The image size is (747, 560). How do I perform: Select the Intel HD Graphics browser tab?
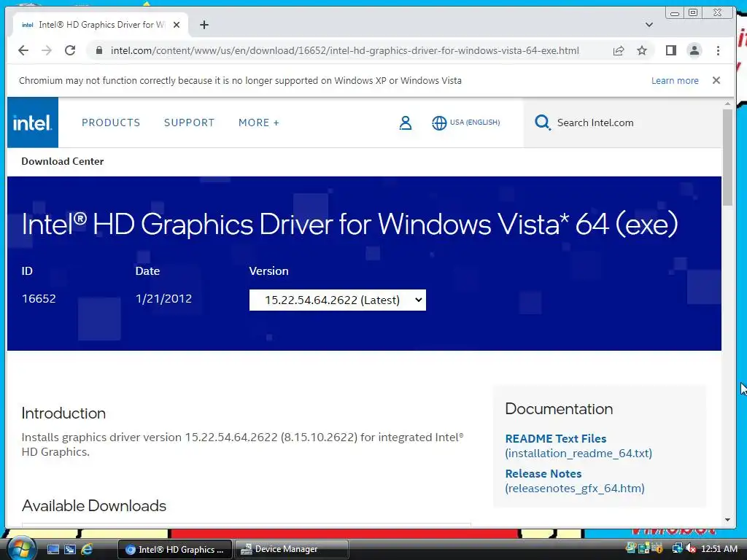pos(101,25)
